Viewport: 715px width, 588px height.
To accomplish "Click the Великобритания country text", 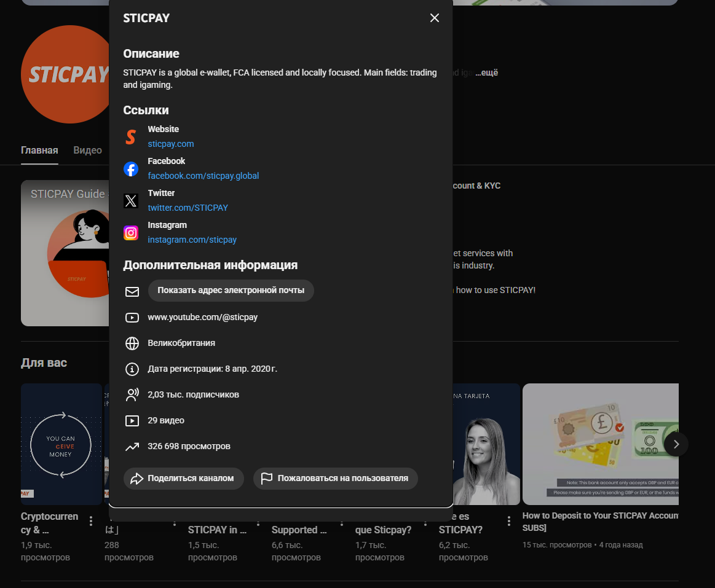I will point(181,343).
